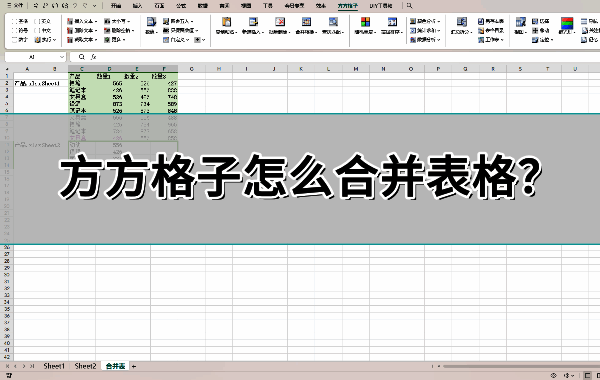Expand the quick access toolbar customize arrow
The height and width of the screenshot is (380, 600).
pyautogui.click(x=95, y=6)
